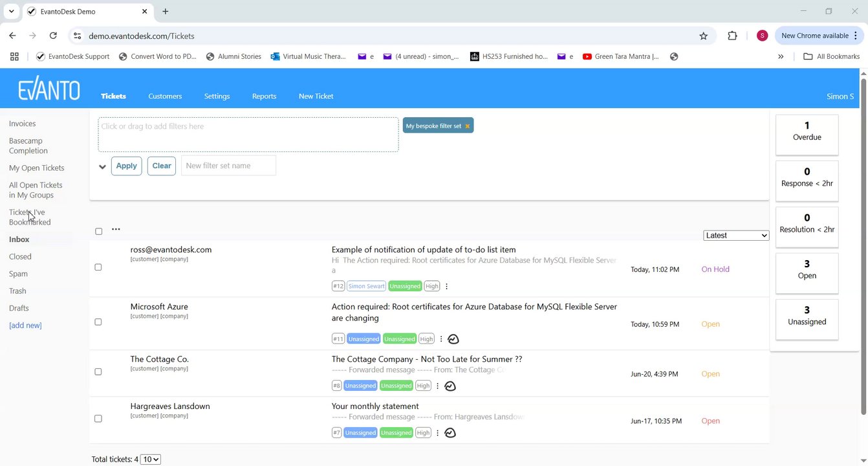Image resolution: width=868 pixels, height=466 pixels.
Task: Go back in browser history
Action: coord(12,36)
